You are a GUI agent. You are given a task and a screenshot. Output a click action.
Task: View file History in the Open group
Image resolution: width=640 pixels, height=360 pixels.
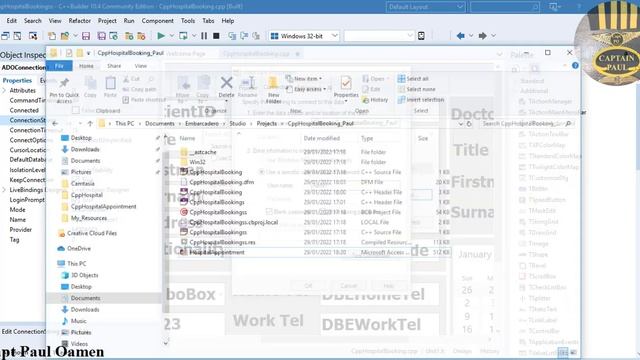[375, 100]
